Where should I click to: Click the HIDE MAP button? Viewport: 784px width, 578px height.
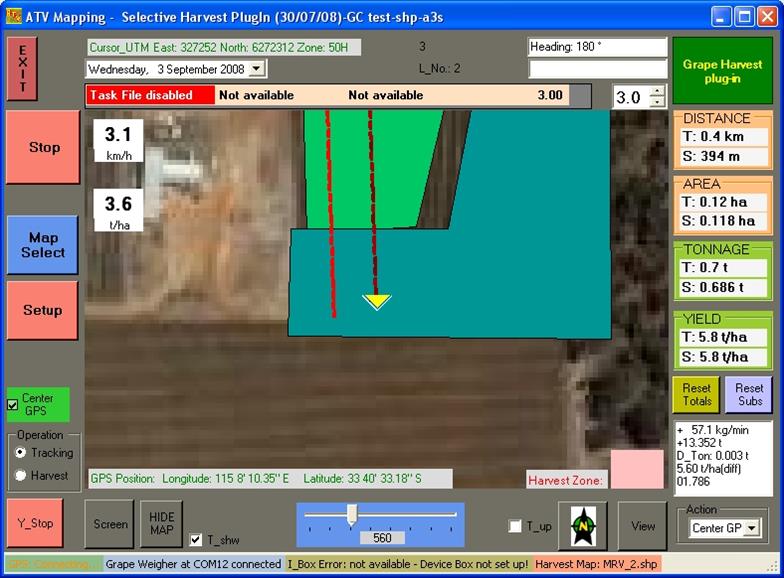pyautogui.click(x=161, y=524)
